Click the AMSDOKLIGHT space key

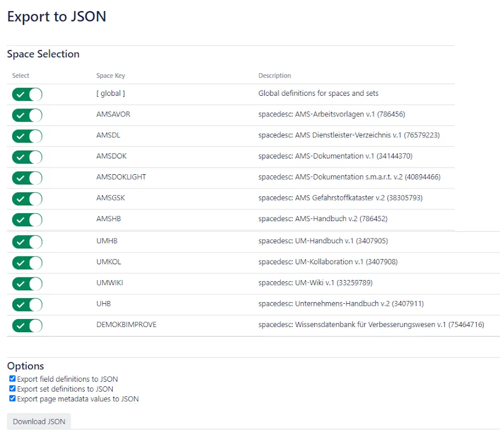coord(121,177)
